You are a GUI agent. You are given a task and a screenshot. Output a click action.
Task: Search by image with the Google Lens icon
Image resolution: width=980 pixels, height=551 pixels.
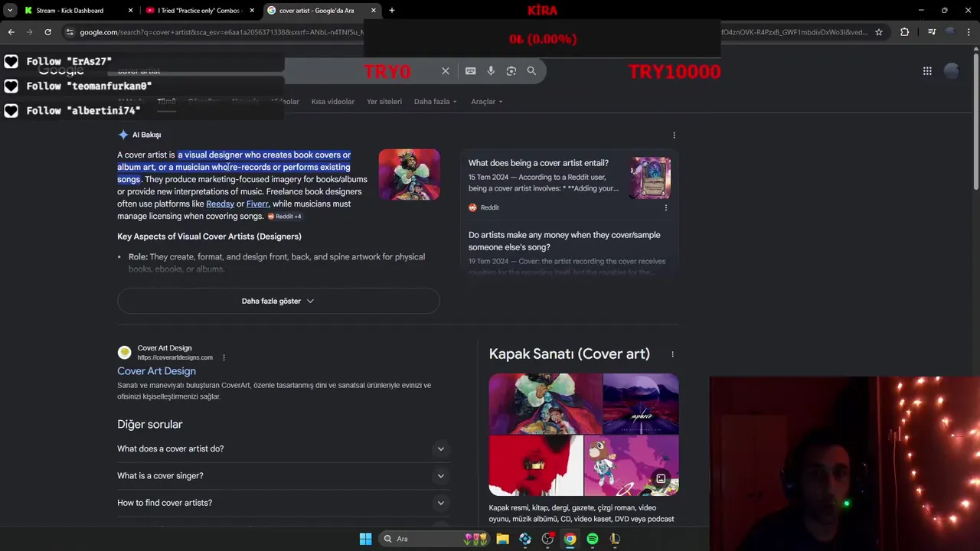point(511,70)
